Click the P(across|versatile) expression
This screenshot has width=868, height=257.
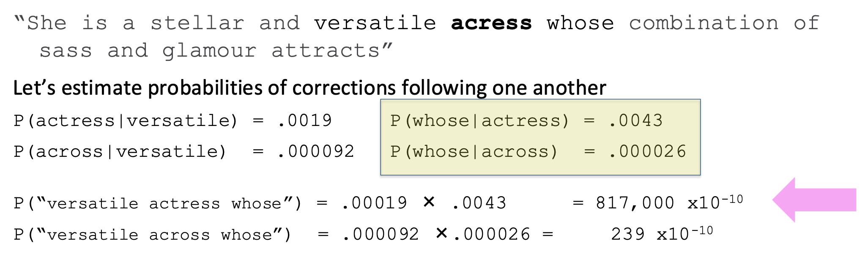(x=120, y=152)
